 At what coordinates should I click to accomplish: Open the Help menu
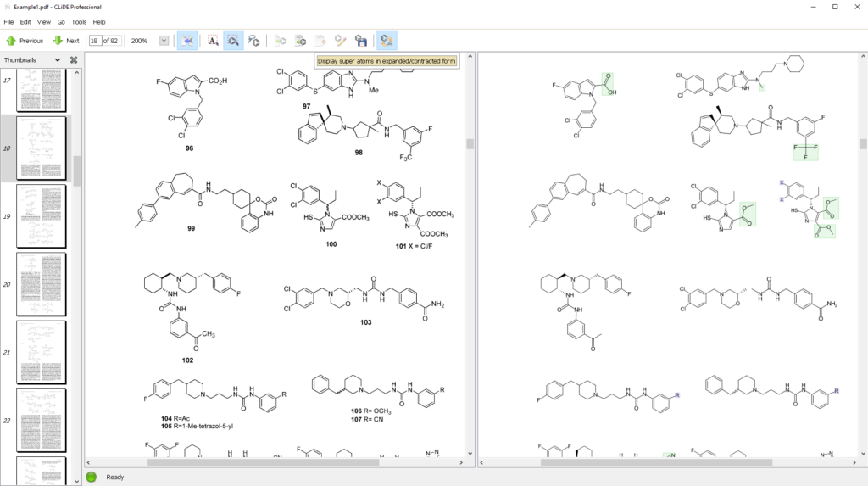[99, 22]
